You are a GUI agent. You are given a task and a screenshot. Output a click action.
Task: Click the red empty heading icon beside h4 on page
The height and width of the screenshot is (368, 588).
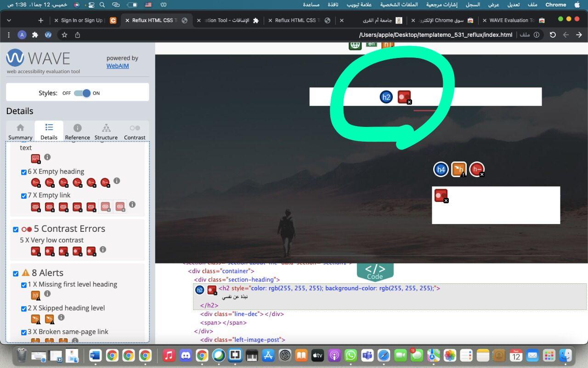tap(477, 169)
